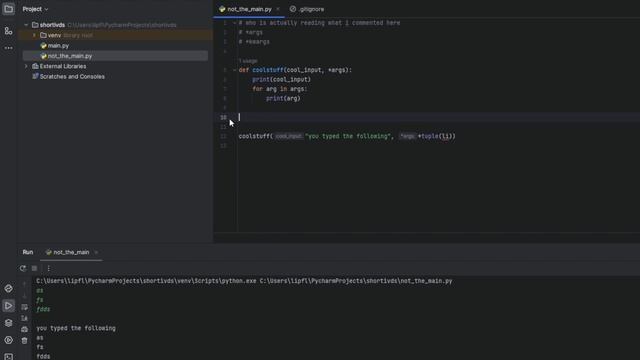Click the venv folder icon
The height and width of the screenshot is (360, 640).
43,36
